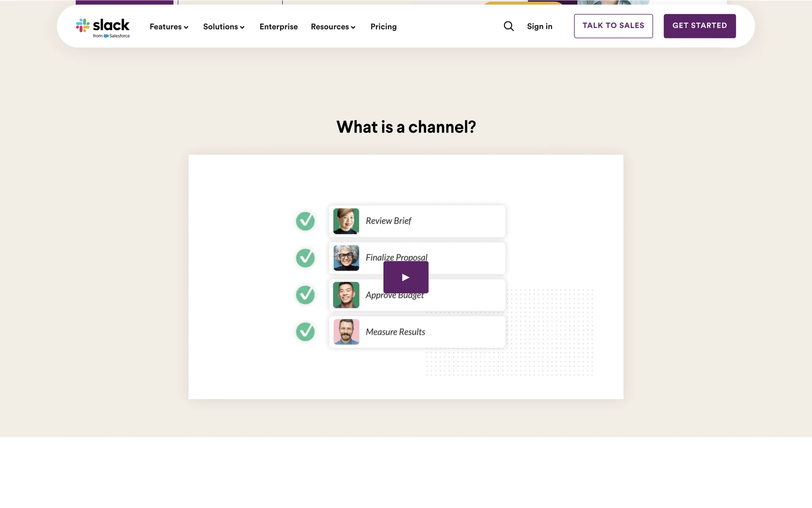
Task: Open the search magnifier icon
Action: 509,26
